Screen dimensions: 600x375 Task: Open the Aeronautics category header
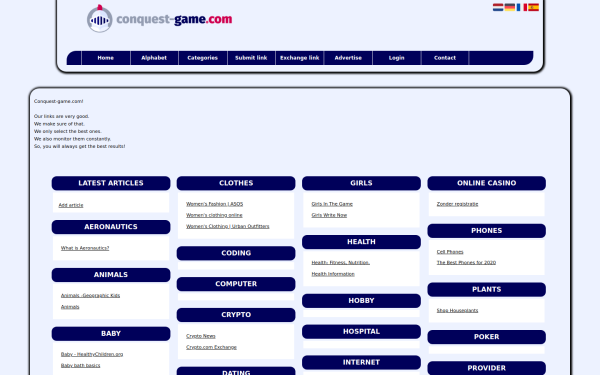click(111, 227)
